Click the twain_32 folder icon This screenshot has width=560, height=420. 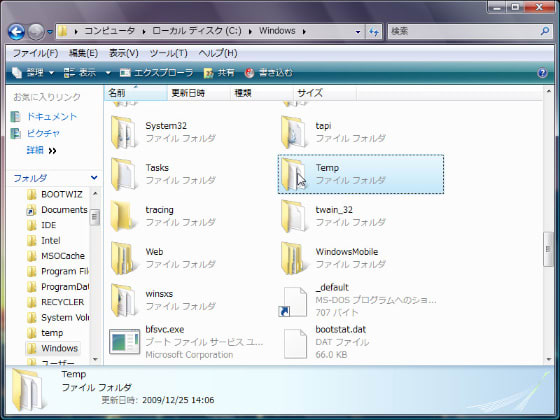point(293,216)
